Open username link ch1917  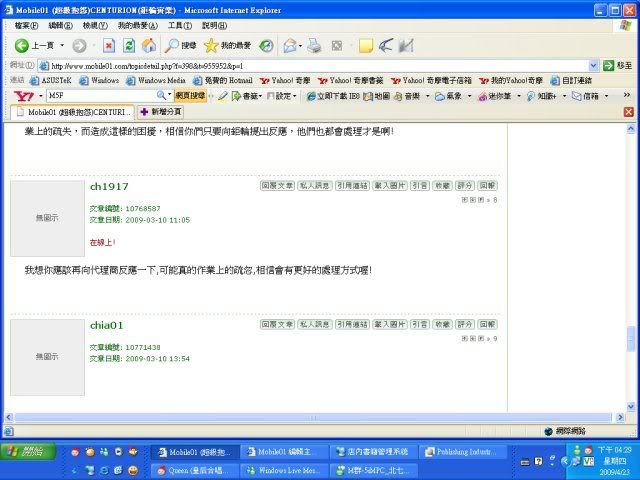(109, 187)
